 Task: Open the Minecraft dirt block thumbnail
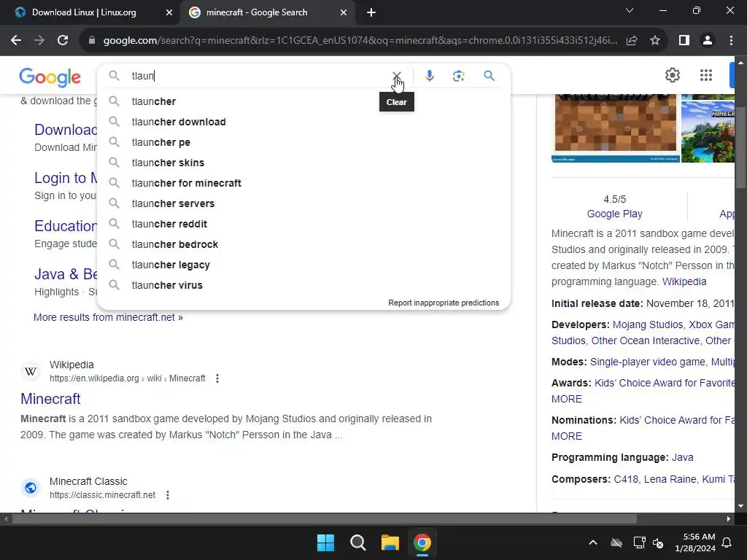(616, 128)
